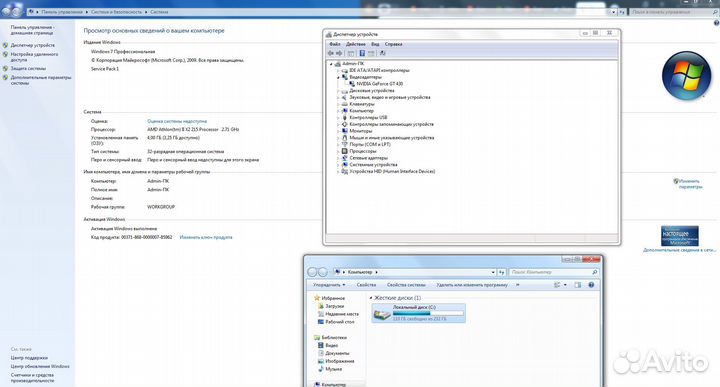Image resolution: width=720 pixels, height=387 pixels.
Task: Click Оценка системы недоступна link
Action: 177,121
